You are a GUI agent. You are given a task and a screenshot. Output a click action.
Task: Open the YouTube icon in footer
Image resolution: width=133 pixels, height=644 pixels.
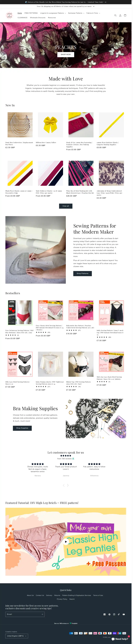point(124,614)
